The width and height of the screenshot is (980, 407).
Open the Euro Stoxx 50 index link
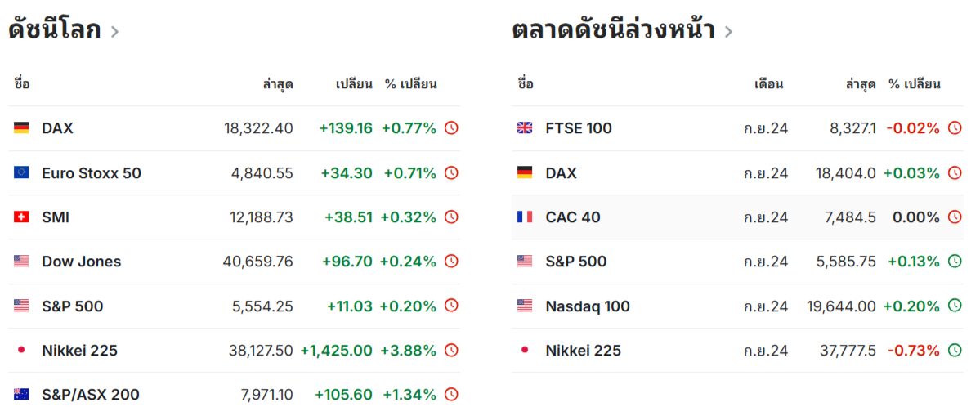tap(91, 173)
